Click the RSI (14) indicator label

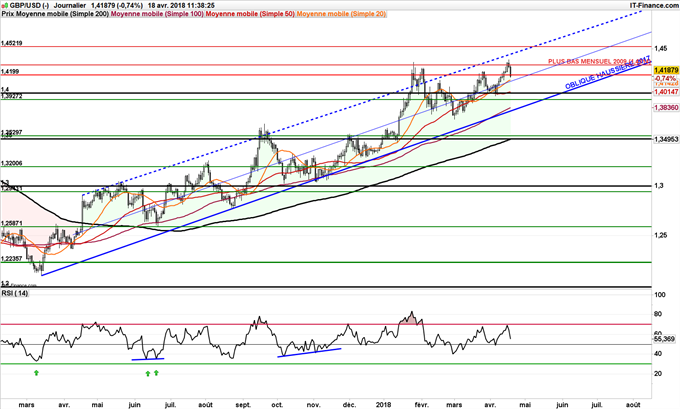15,294
